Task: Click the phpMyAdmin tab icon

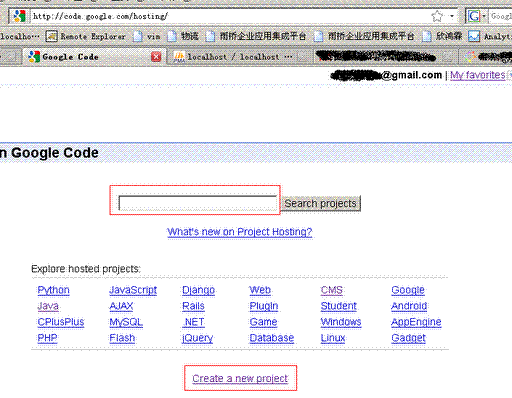Action: click(x=179, y=57)
